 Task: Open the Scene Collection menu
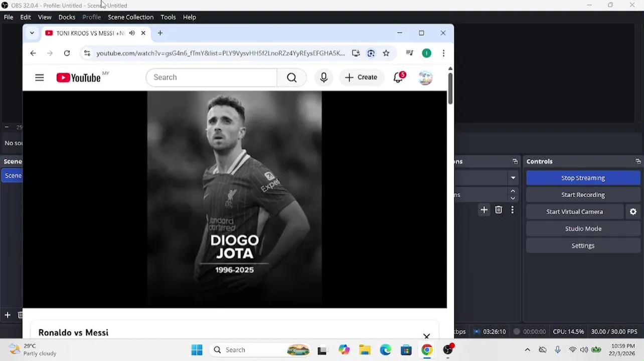tap(130, 17)
